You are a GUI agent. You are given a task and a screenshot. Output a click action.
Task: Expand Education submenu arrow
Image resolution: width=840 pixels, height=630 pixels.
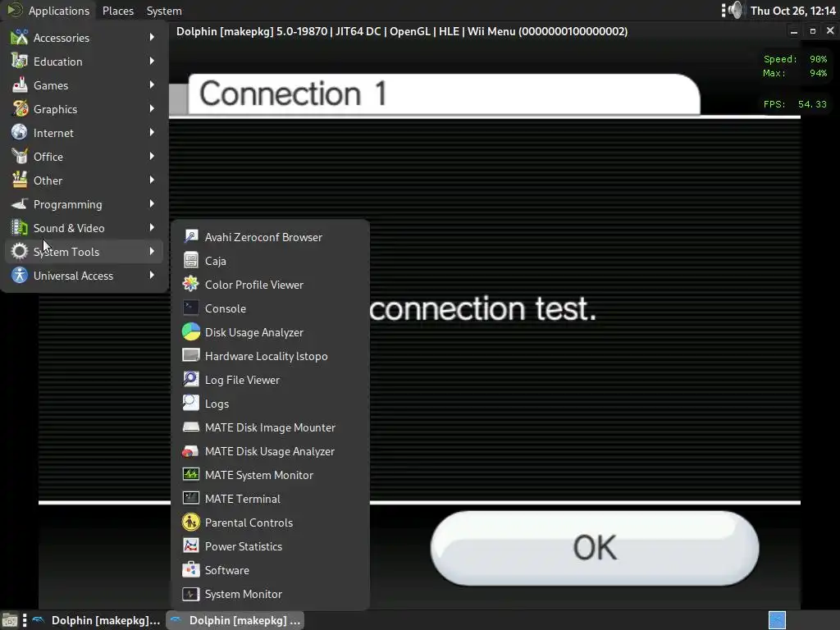(152, 61)
